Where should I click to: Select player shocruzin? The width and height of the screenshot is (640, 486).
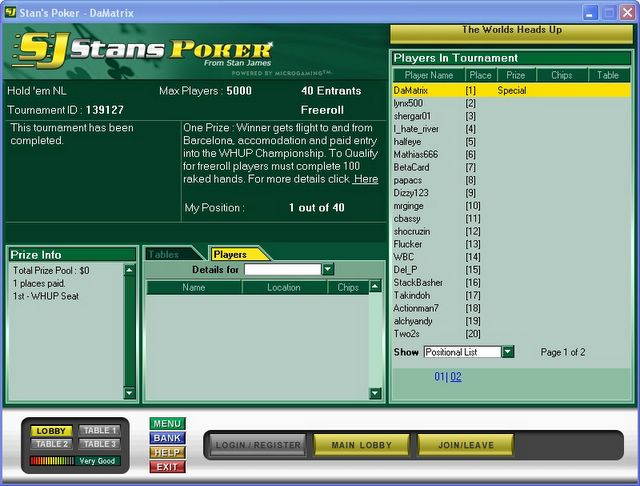point(511,231)
